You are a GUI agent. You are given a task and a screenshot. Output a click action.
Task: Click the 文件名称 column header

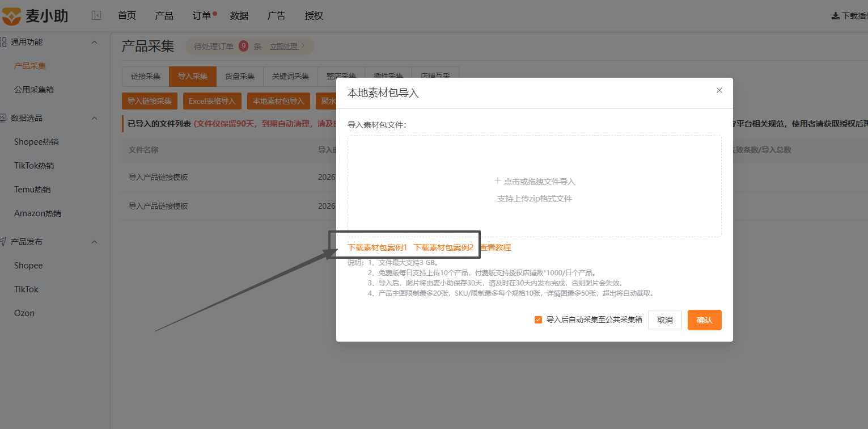[143, 150]
